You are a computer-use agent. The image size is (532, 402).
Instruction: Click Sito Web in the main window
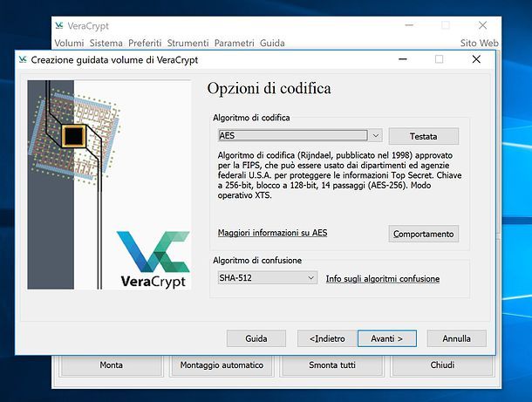[479, 43]
